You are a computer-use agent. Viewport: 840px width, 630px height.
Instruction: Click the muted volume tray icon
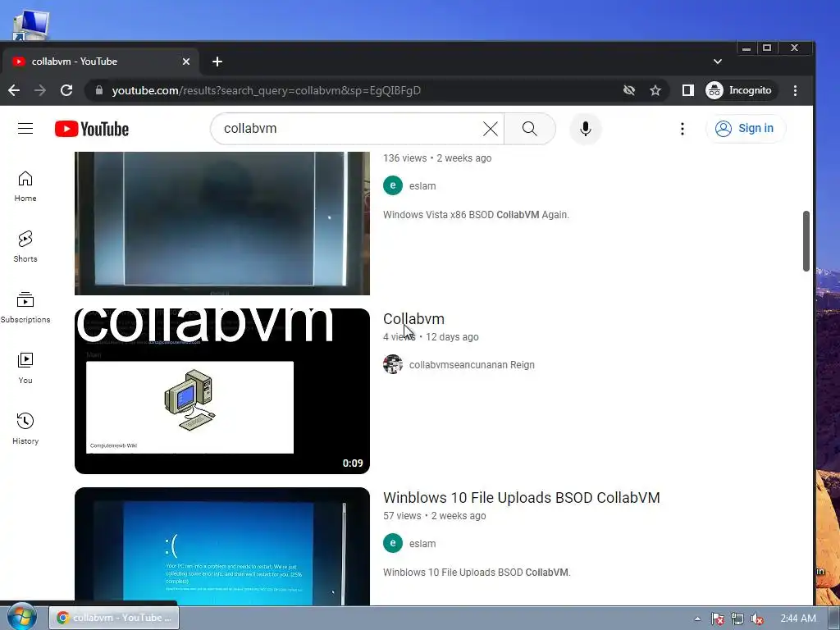[x=757, y=619]
